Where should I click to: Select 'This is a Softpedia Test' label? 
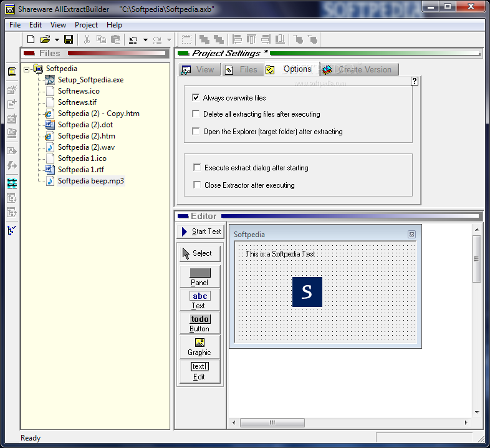point(281,254)
